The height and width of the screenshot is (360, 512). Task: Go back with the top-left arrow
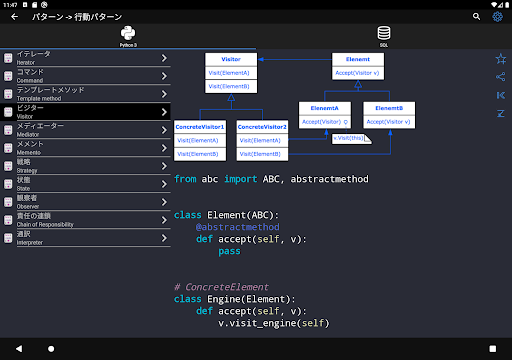pyautogui.click(x=14, y=17)
